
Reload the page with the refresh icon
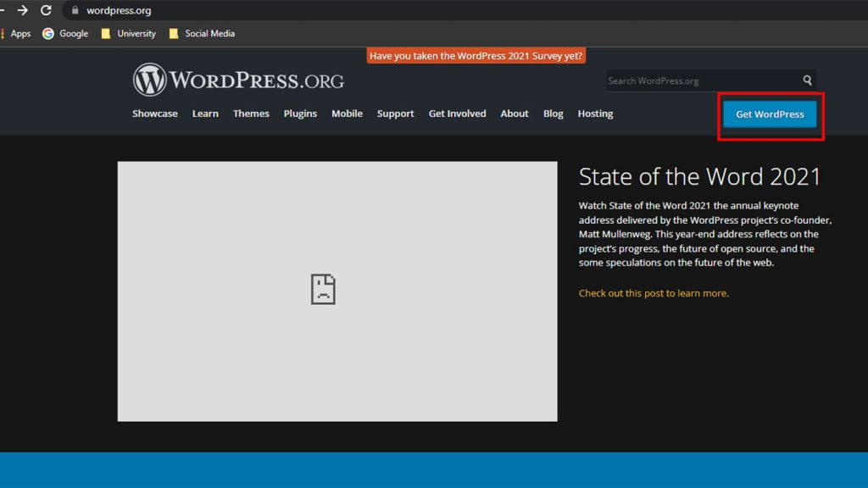46,10
